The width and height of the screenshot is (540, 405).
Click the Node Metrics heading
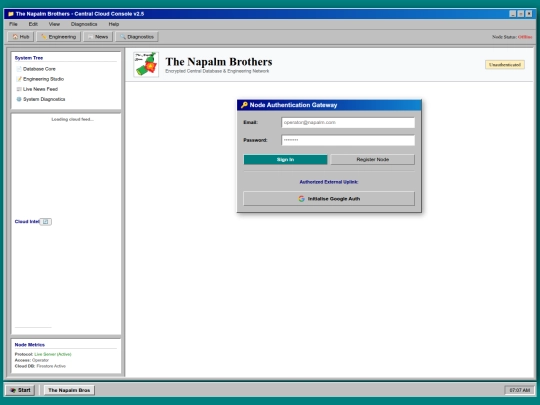(x=30, y=345)
